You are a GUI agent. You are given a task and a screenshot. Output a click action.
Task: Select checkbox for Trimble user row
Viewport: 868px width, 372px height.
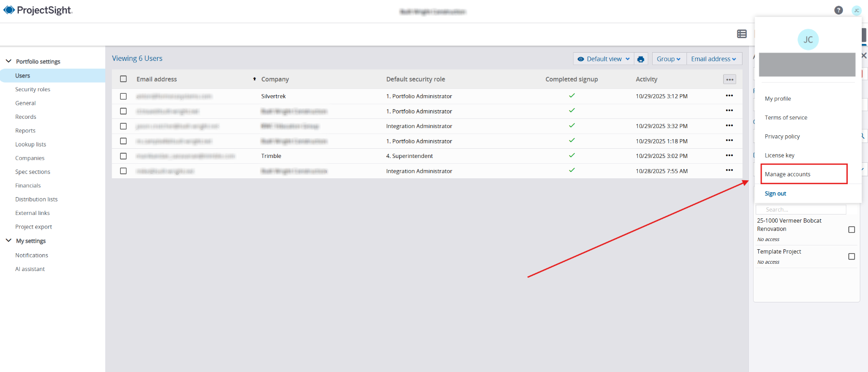124,156
